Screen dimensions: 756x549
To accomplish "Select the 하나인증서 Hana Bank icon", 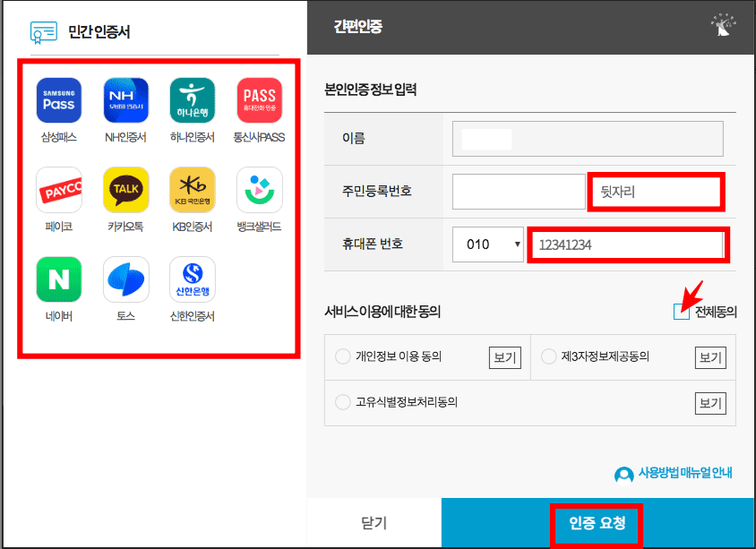I will point(193,100).
